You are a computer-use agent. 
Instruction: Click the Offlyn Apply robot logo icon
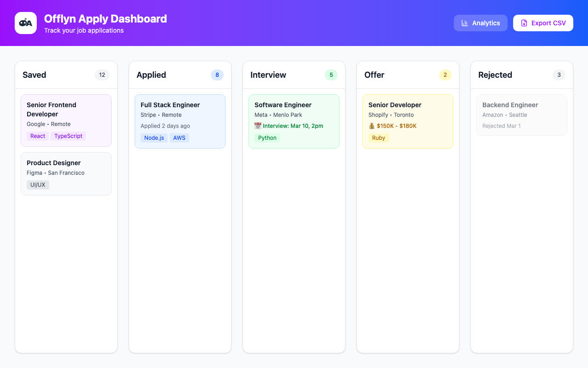tap(25, 23)
